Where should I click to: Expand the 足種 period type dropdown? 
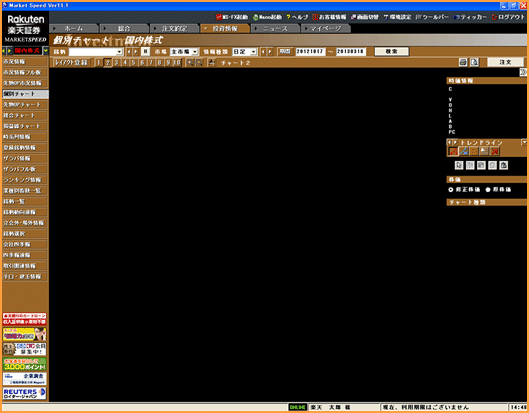click(x=254, y=52)
